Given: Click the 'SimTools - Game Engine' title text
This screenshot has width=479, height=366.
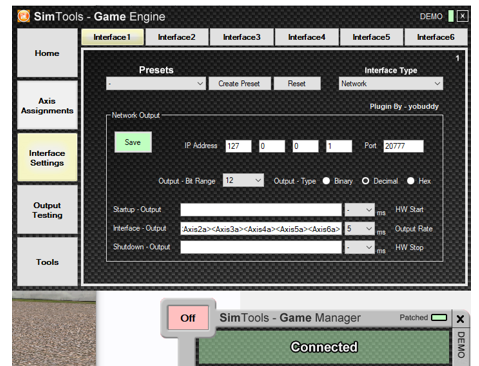Looking at the screenshot, I should (99, 16).
